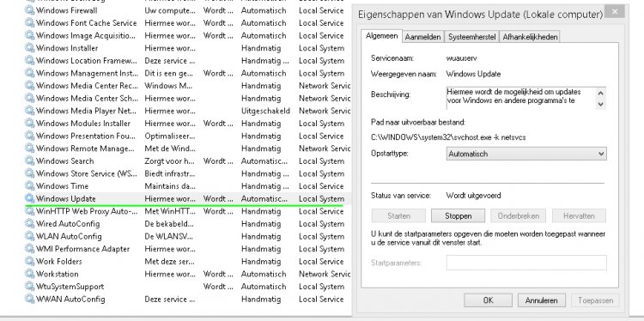This screenshot has height=321, width=644.
Task: Click the Starten button
Action: coord(398,216)
